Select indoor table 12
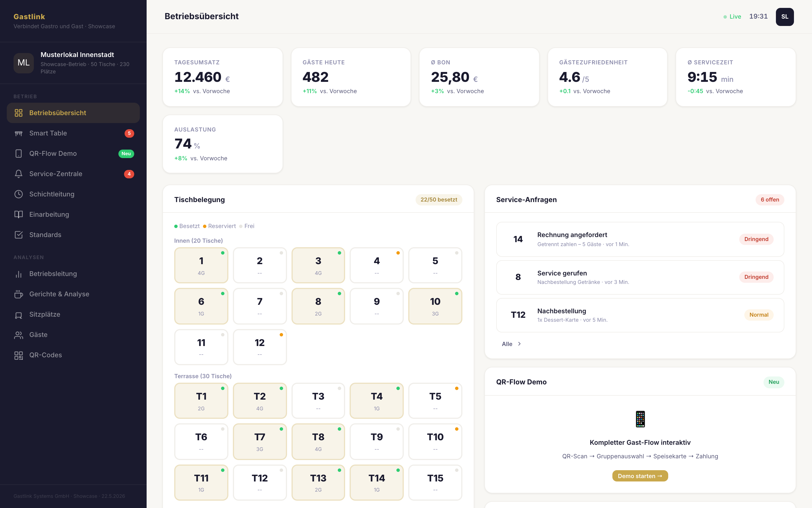 [260, 347]
